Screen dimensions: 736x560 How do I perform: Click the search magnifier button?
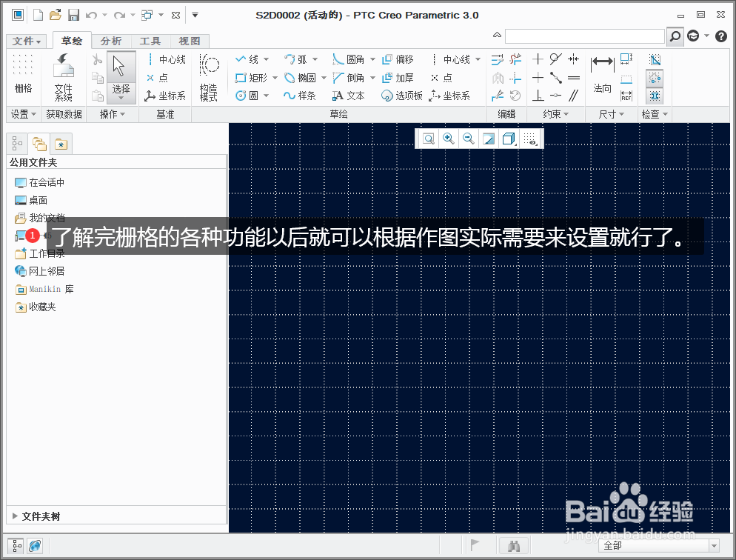tap(675, 36)
